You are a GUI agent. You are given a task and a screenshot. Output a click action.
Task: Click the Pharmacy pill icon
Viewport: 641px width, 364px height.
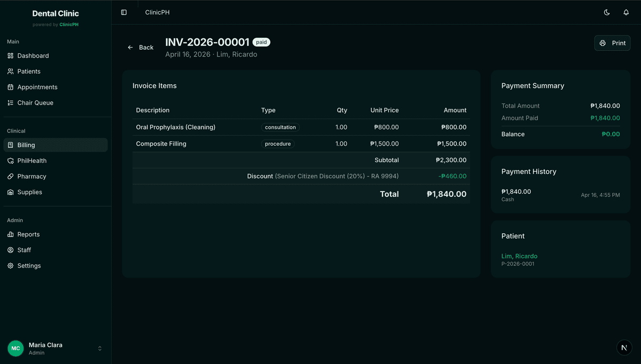point(11,177)
